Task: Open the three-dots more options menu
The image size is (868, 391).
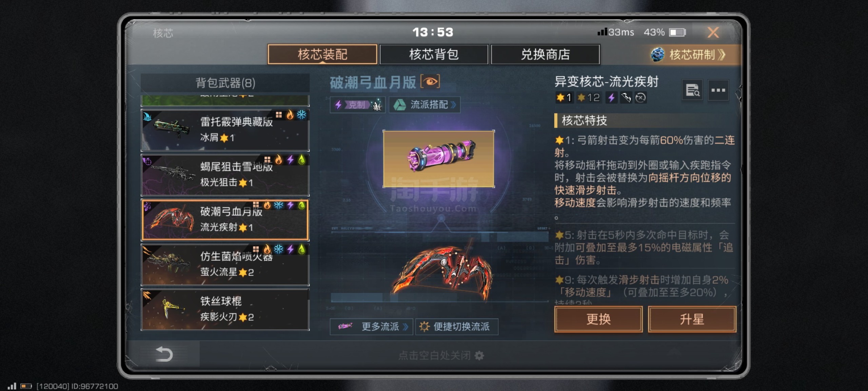Action: coord(718,90)
